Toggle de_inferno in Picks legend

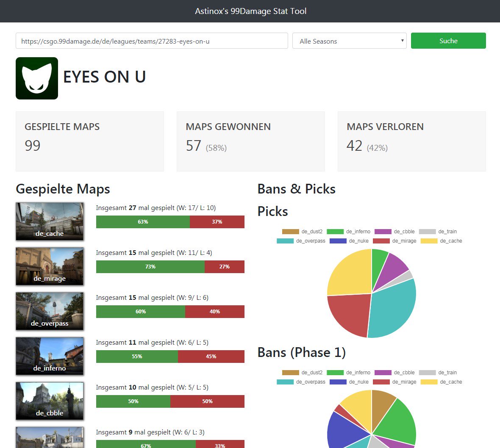coord(349,232)
